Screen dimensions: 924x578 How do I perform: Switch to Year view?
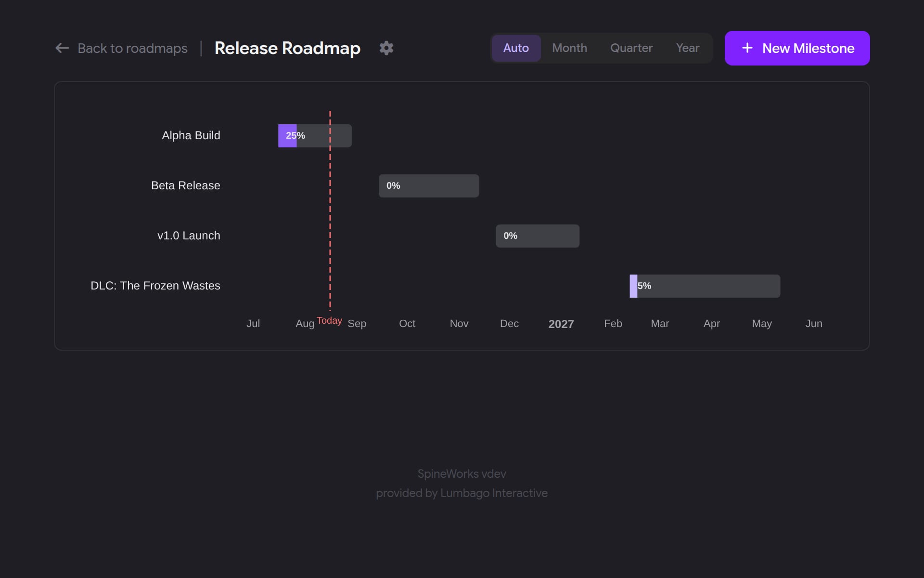coord(687,48)
